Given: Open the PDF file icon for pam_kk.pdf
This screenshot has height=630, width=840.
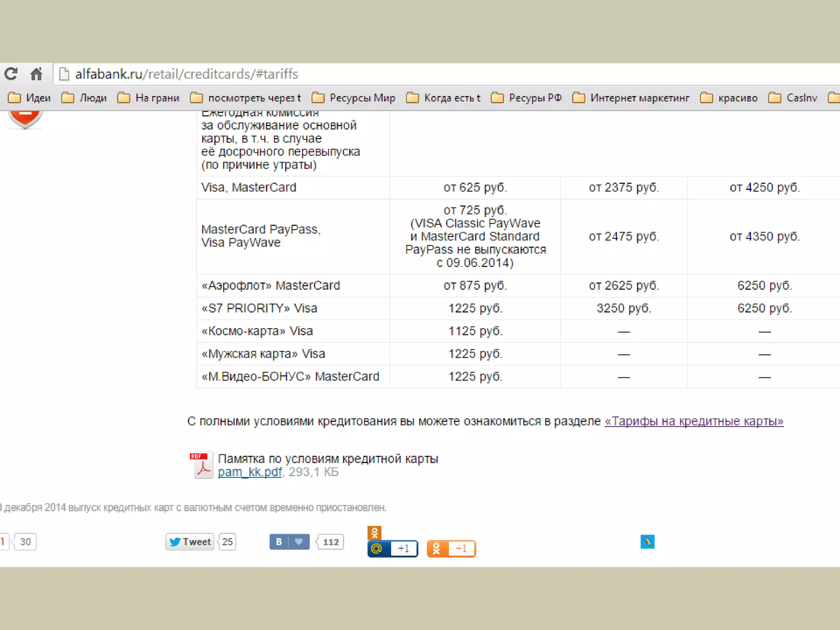Looking at the screenshot, I should coord(201,465).
